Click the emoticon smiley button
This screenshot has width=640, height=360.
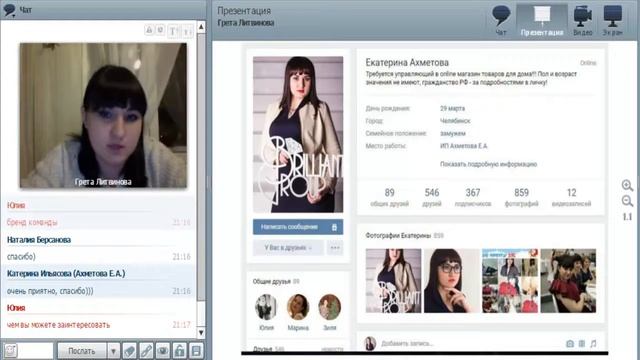tap(10, 351)
